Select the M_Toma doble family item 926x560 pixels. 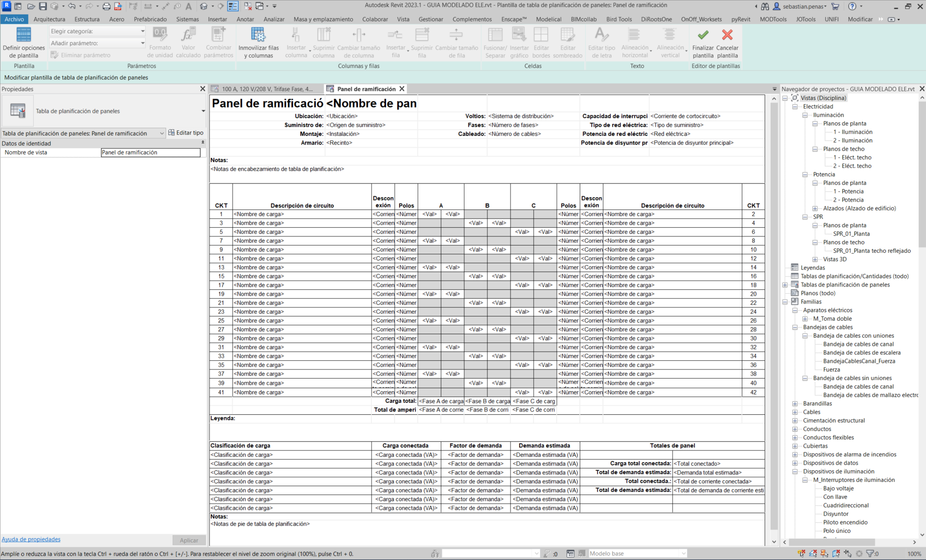(x=832, y=319)
